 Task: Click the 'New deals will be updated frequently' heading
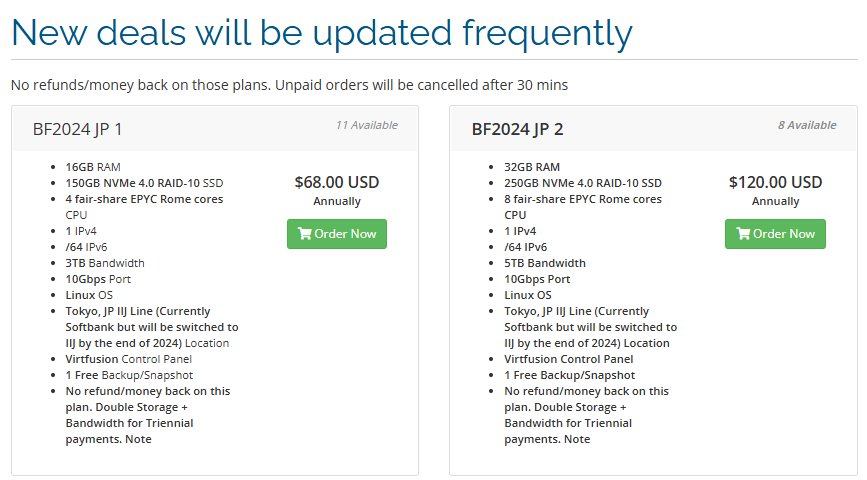coord(322,33)
